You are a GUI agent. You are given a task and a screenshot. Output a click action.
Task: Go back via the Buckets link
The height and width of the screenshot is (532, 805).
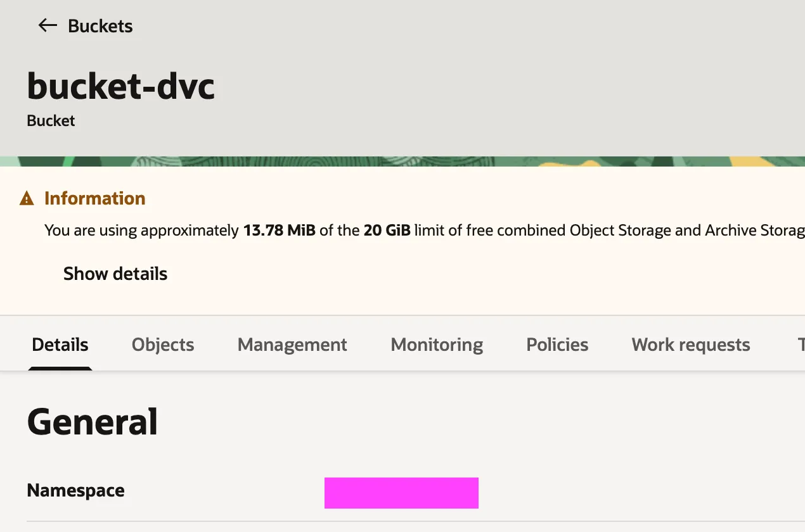click(100, 26)
